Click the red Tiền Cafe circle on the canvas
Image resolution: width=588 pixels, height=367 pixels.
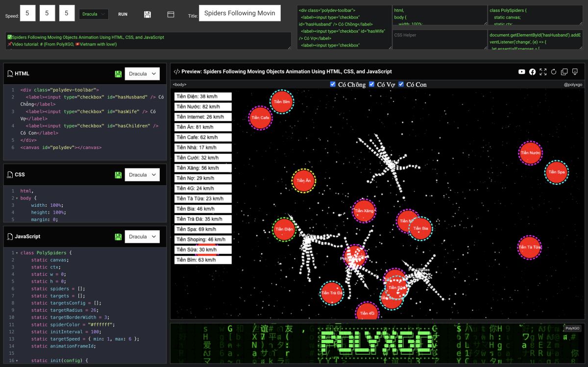[260, 118]
